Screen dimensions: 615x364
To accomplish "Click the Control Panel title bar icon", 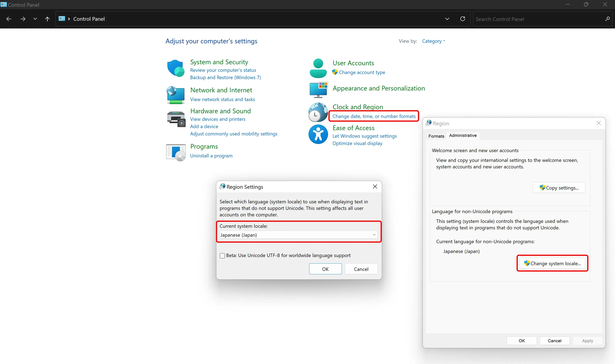I will (x=4, y=4).
